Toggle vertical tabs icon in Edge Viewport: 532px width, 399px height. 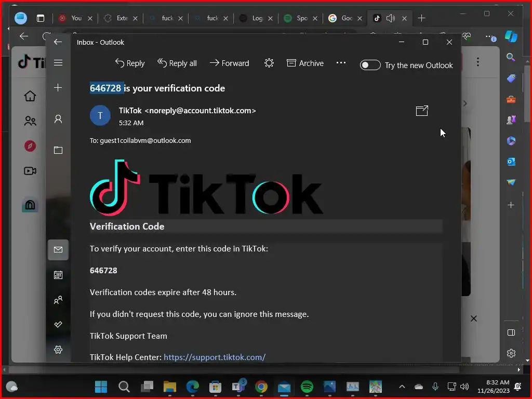click(x=41, y=18)
